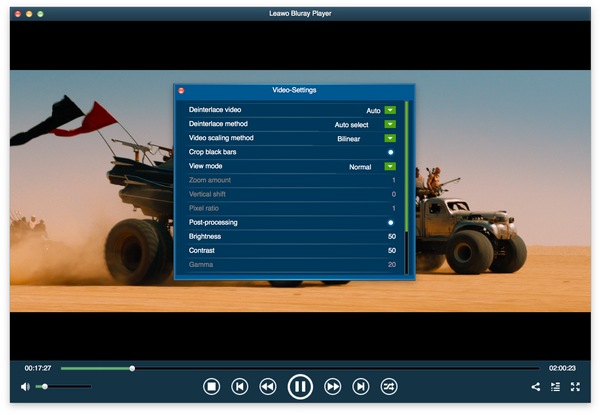Skip to the previous chapter
This screenshot has width=600, height=415.
pos(240,386)
